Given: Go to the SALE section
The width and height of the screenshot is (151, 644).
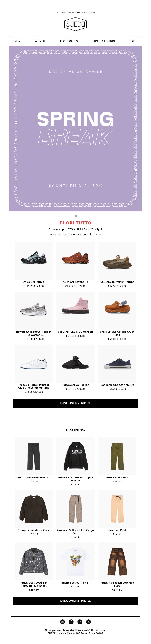Looking at the screenshot, I should click(133, 41).
